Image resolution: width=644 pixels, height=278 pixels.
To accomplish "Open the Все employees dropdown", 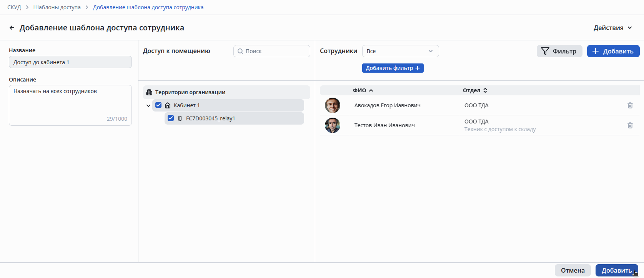I will [x=400, y=51].
